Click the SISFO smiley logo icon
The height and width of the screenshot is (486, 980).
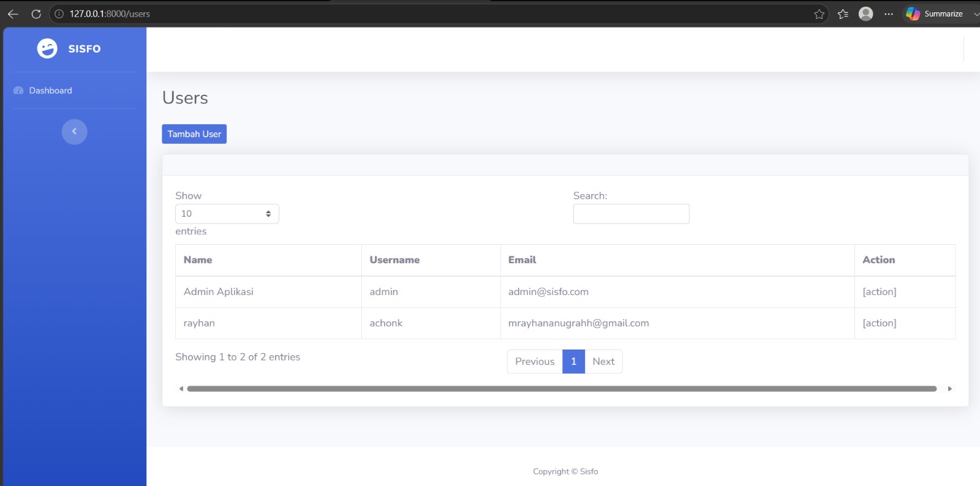coord(47,48)
